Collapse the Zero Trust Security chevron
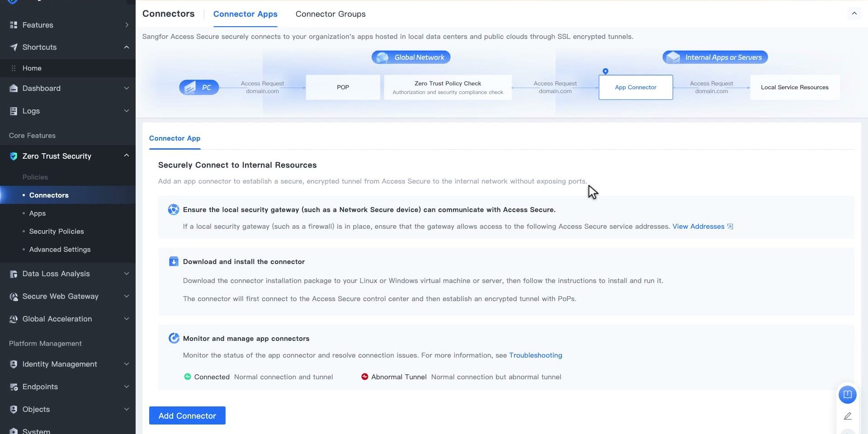868x434 pixels. click(127, 156)
